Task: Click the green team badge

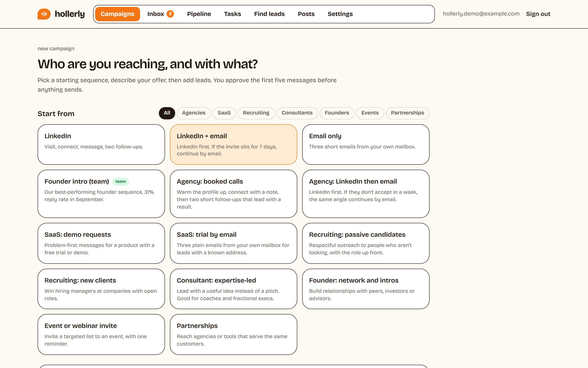Action: [x=120, y=182]
